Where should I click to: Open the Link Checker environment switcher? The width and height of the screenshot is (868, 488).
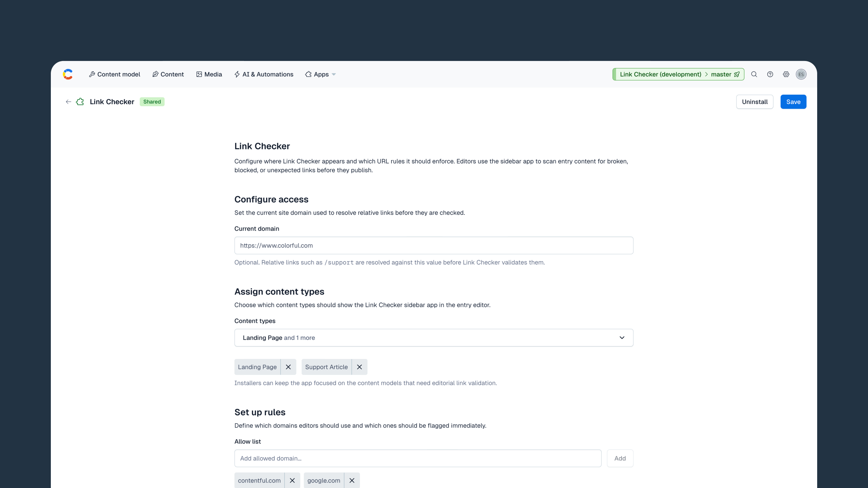678,74
